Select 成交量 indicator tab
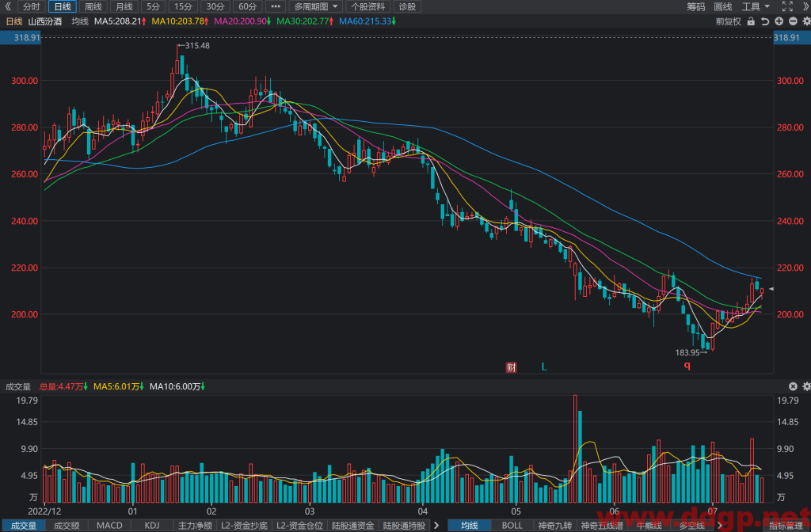Image resolution: width=811 pixels, height=532 pixels. click(x=24, y=526)
